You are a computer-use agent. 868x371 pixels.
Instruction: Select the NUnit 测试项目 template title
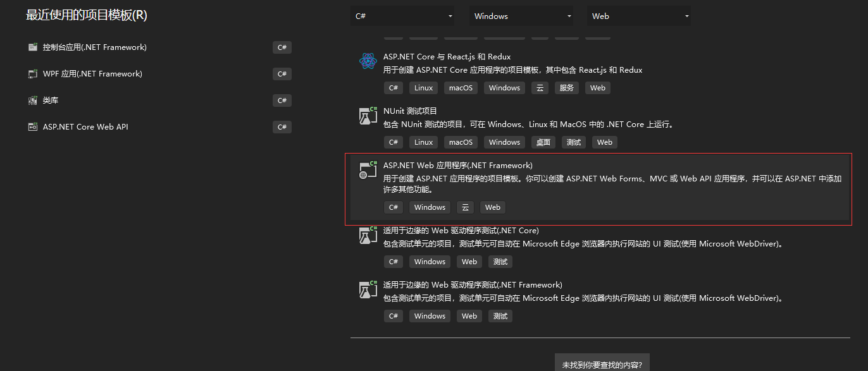coord(410,111)
